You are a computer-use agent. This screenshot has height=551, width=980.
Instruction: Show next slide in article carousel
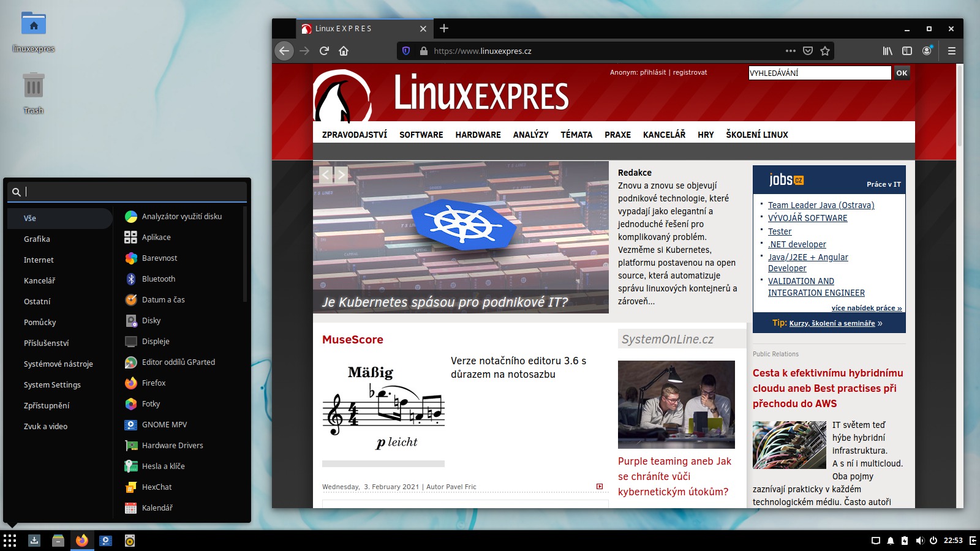pyautogui.click(x=341, y=175)
